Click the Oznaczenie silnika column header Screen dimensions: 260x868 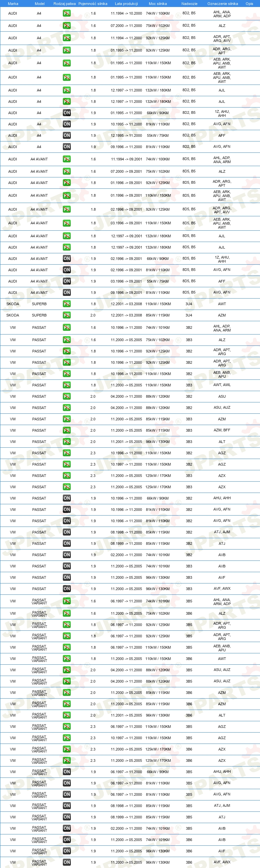pyautogui.click(x=223, y=4)
